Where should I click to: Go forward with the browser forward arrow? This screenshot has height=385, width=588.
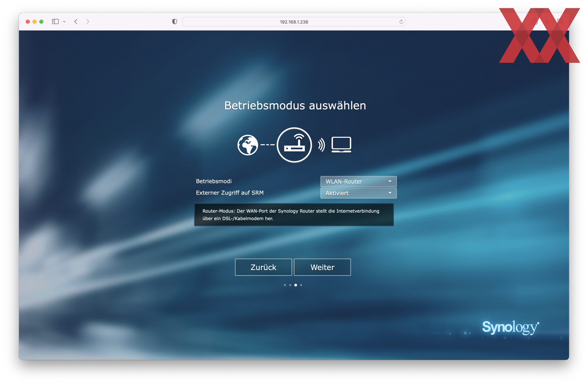point(88,21)
